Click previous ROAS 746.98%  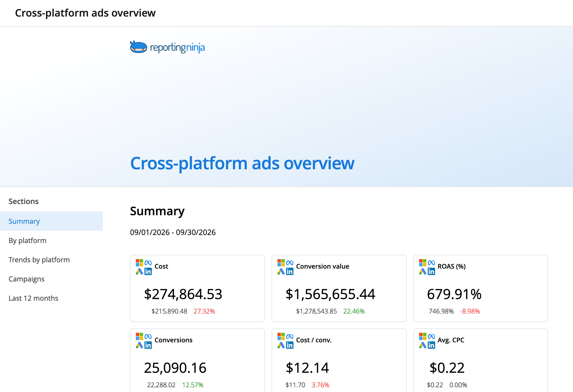(x=441, y=311)
